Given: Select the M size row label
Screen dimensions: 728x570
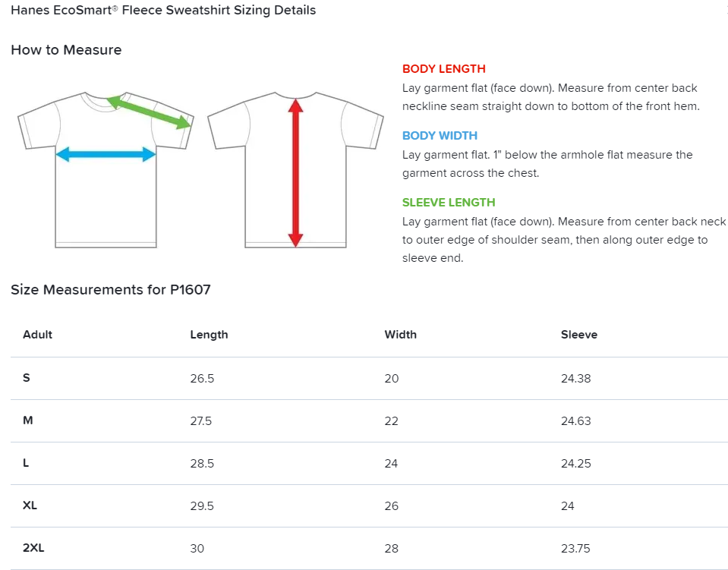Looking at the screenshot, I should click(x=28, y=420).
